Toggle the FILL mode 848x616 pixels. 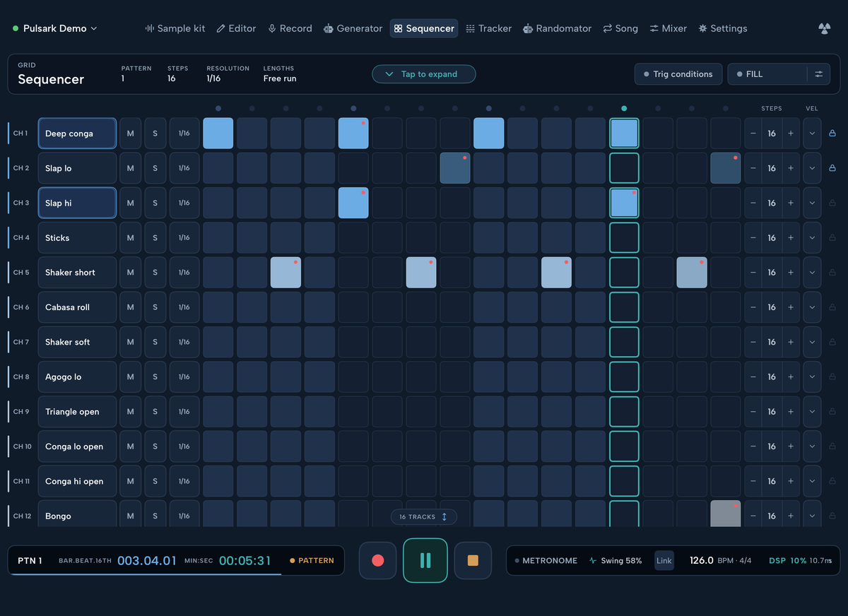tap(767, 74)
